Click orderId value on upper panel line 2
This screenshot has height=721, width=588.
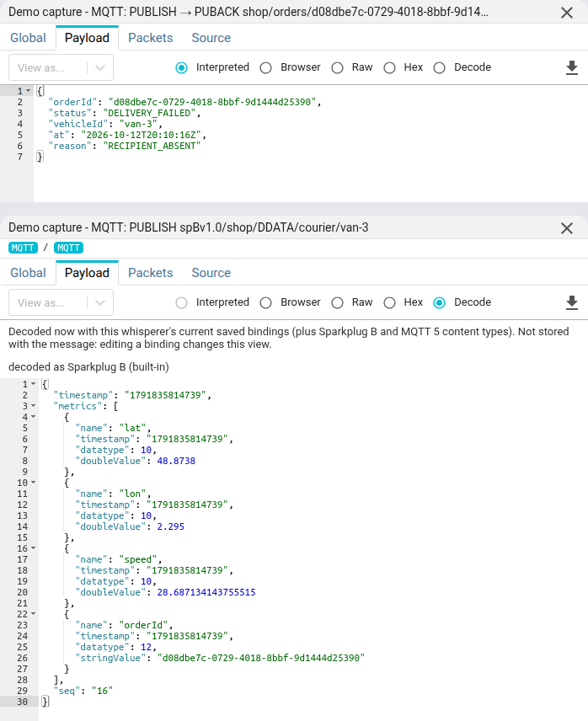[212, 102]
